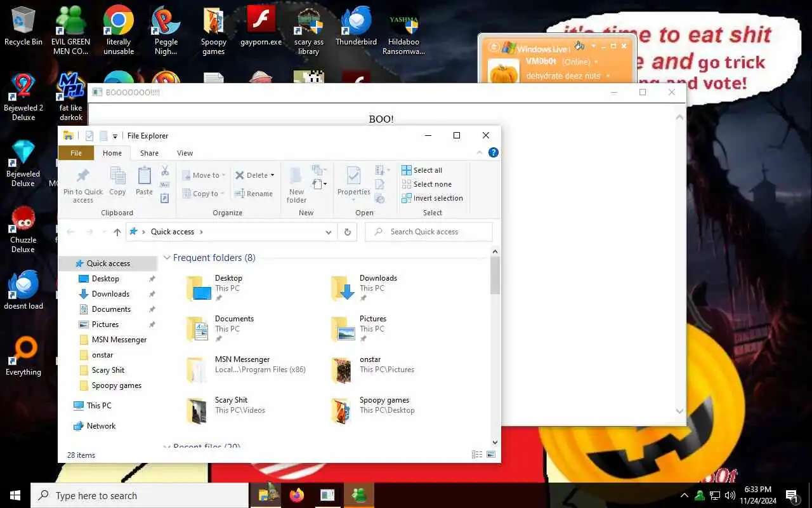Click the Copy path icon

pyautogui.click(x=165, y=185)
